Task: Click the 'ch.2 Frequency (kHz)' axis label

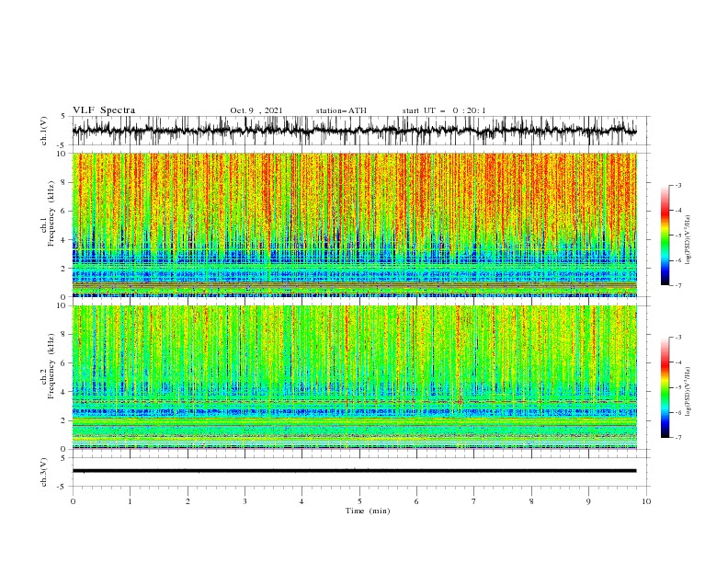Action: (x=48, y=365)
